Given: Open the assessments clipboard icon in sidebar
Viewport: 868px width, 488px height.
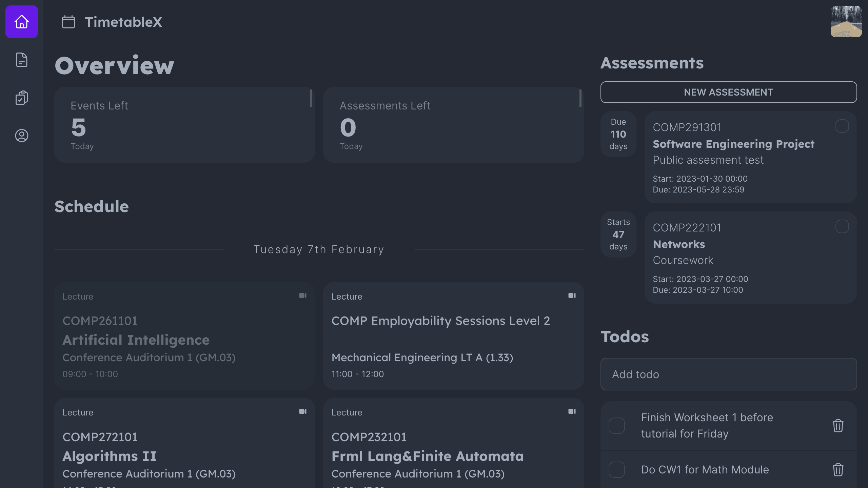Looking at the screenshot, I should point(21,98).
